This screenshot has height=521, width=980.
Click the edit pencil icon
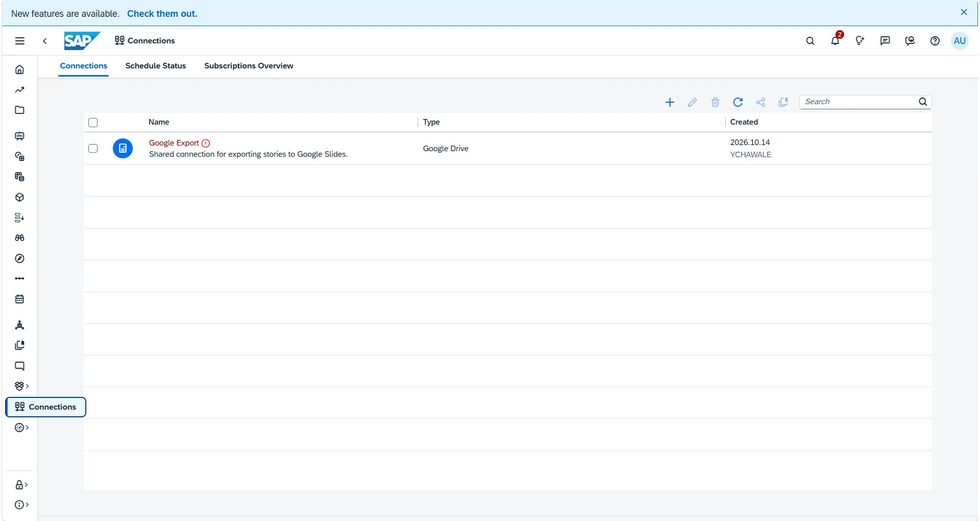(x=692, y=102)
